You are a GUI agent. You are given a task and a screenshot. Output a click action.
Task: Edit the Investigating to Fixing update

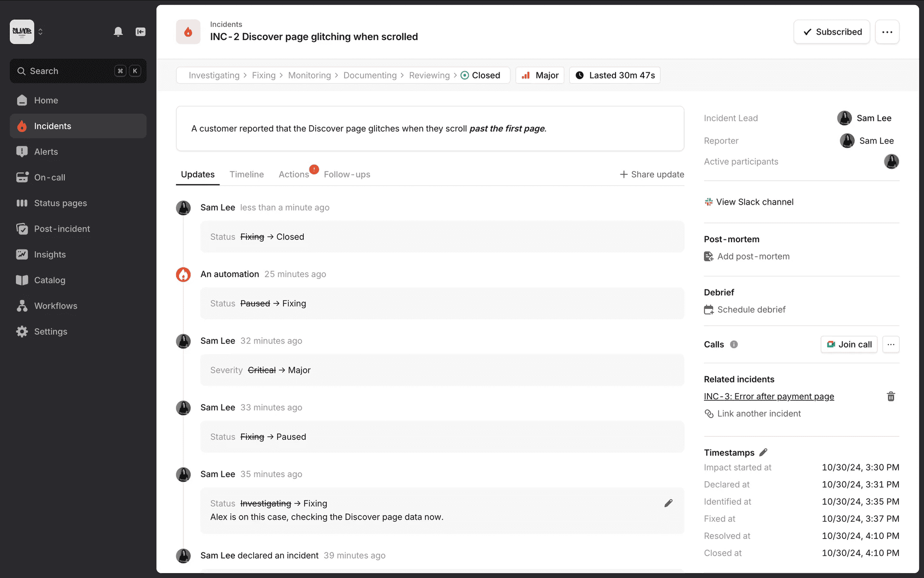[668, 503]
